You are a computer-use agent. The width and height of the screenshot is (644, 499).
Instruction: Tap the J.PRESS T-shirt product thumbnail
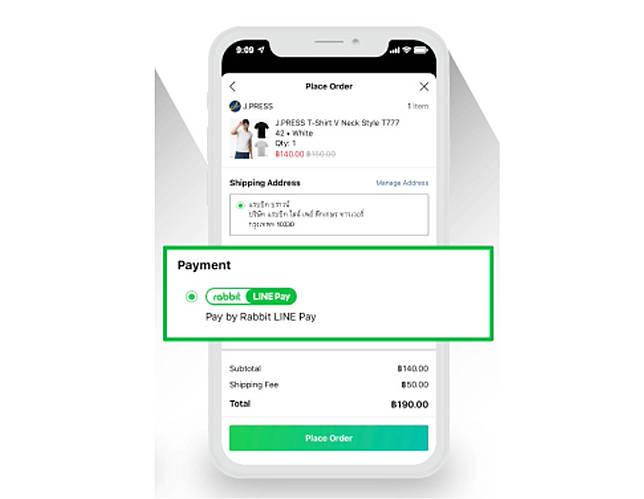pyautogui.click(x=250, y=138)
